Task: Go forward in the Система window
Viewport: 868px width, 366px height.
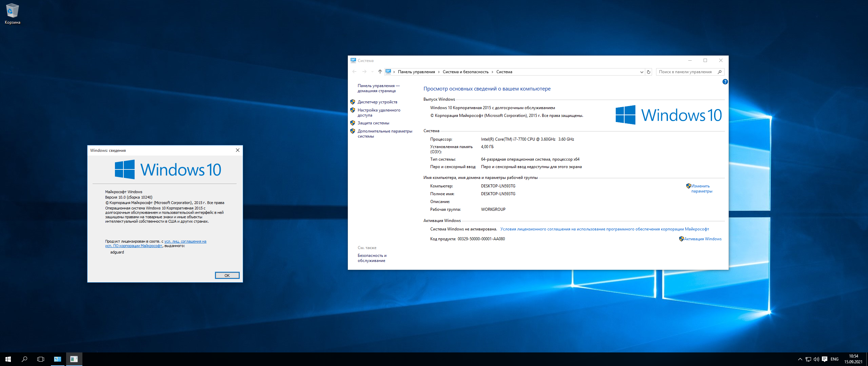Action: coord(364,72)
